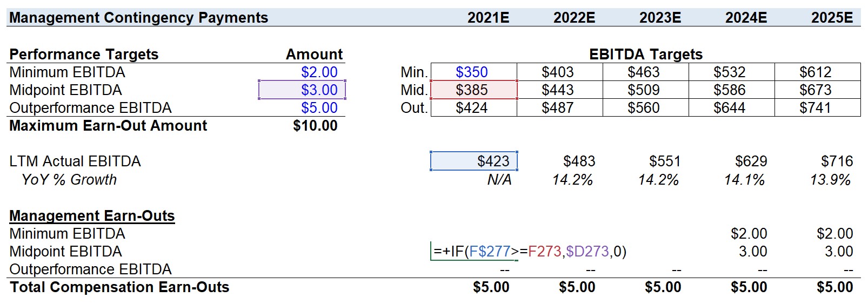Select the 2025E Midpoint earn-out 3.00
Viewport: 868px width, 304px height.
tap(839, 251)
